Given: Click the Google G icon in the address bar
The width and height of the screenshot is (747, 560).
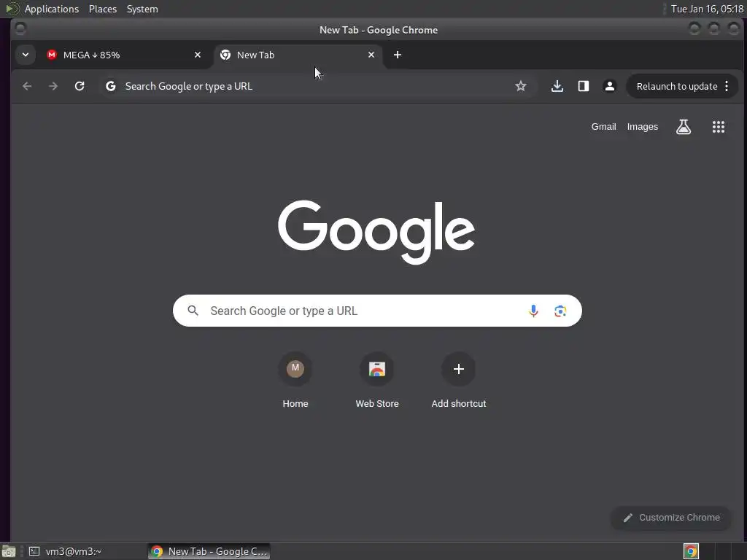Looking at the screenshot, I should point(111,86).
